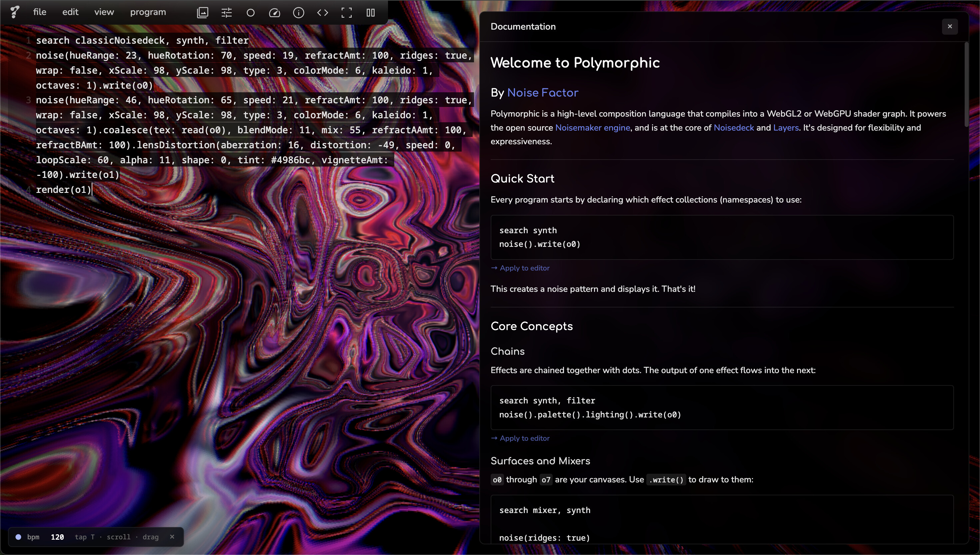Click the bpm indicator dot
This screenshot has height=555, width=980.
click(18, 537)
